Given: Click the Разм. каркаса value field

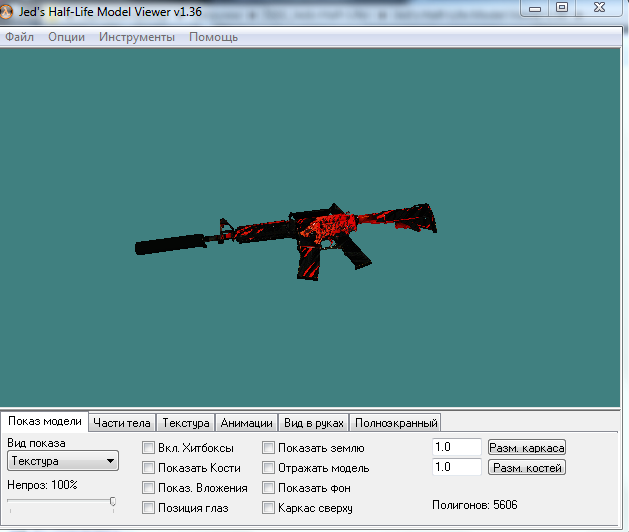Looking at the screenshot, I should [457, 447].
